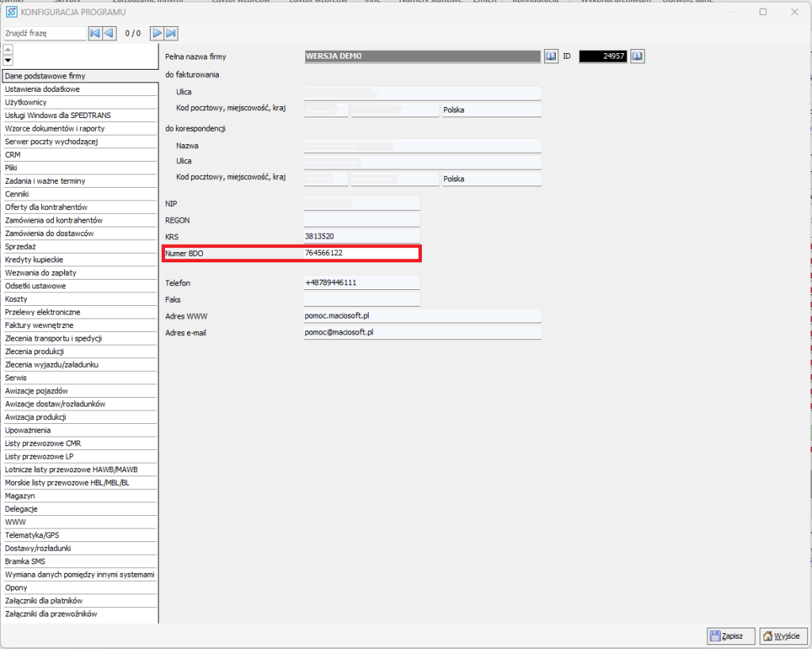Open book icon beside company name field

tap(551, 56)
